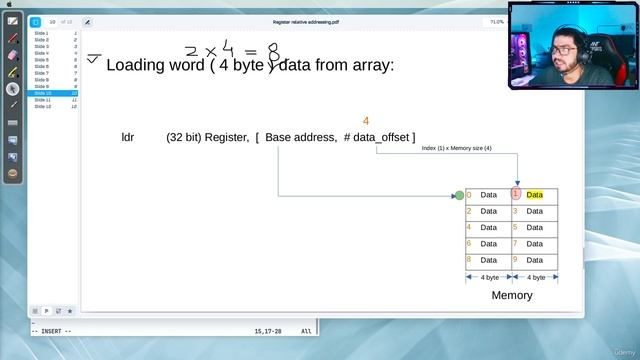This screenshot has height=360, width=640.
Task: Switch sidebar to outline list view
Action: pyautogui.click(x=47, y=311)
